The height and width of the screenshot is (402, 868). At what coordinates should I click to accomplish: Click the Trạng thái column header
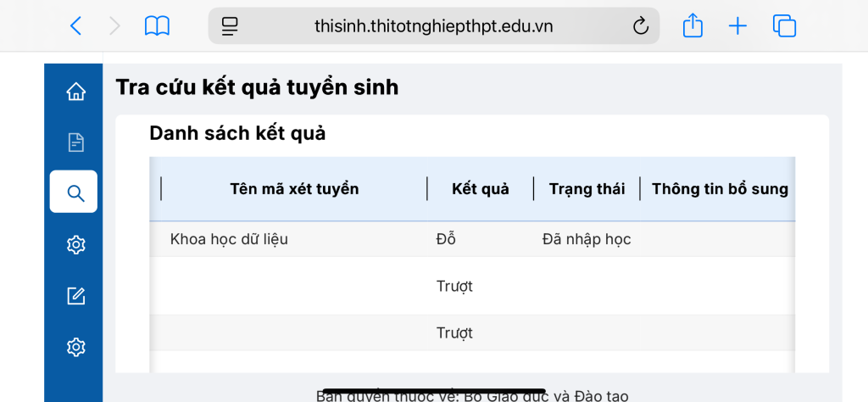[x=587, y=189]
